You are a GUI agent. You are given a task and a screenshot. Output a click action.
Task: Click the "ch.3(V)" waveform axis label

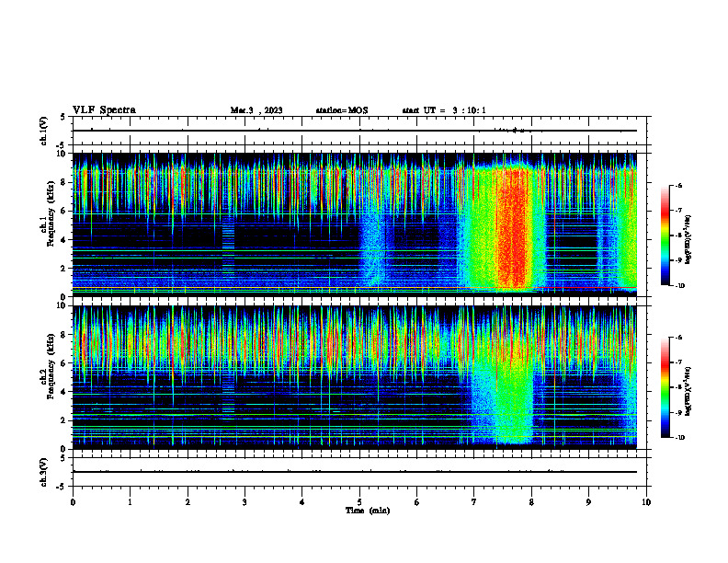coord(44,472)
